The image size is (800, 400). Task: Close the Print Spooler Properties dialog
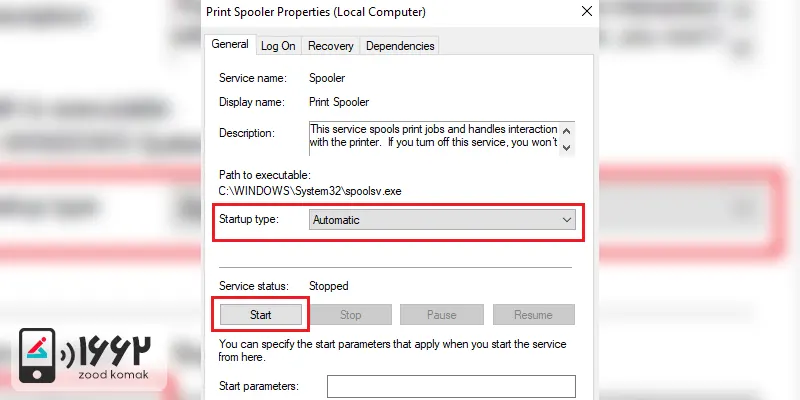click(x=587, y=11)
